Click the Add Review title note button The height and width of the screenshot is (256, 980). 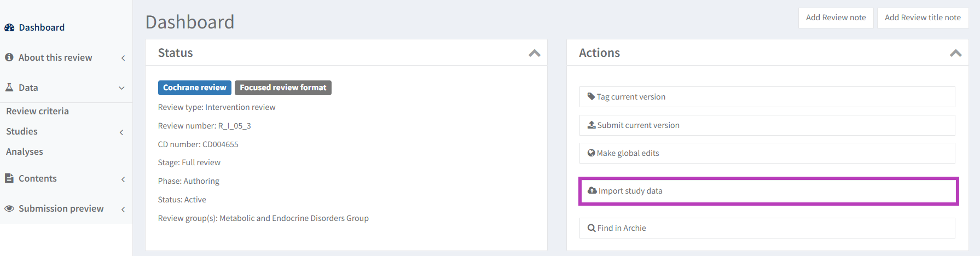pos(923,18)
